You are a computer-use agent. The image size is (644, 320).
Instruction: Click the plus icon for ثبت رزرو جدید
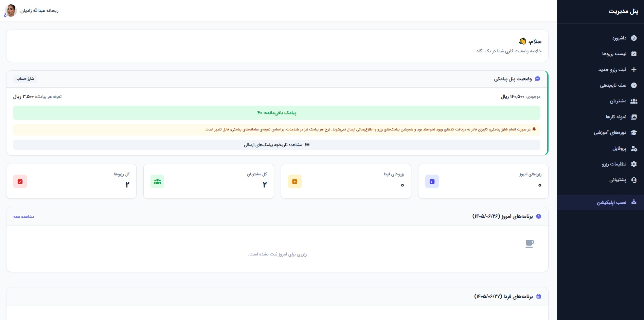pyautogui.click(x=634, y=70)
